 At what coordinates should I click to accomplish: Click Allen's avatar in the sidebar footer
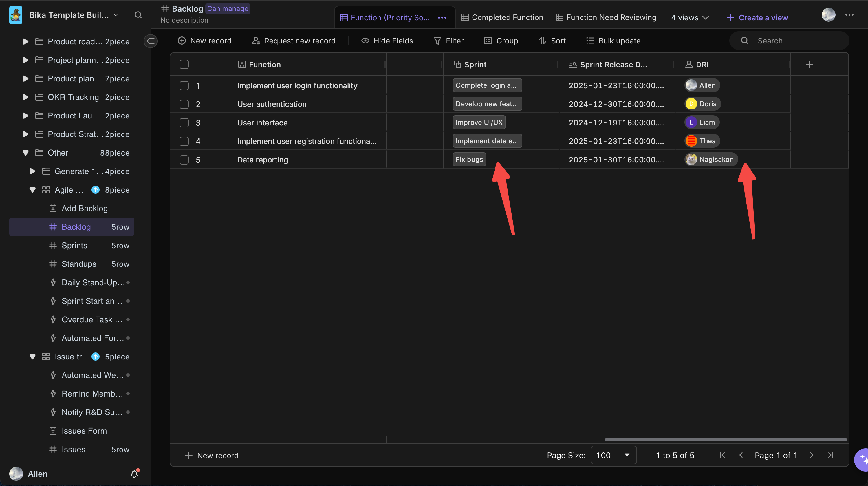click(16, 474)
